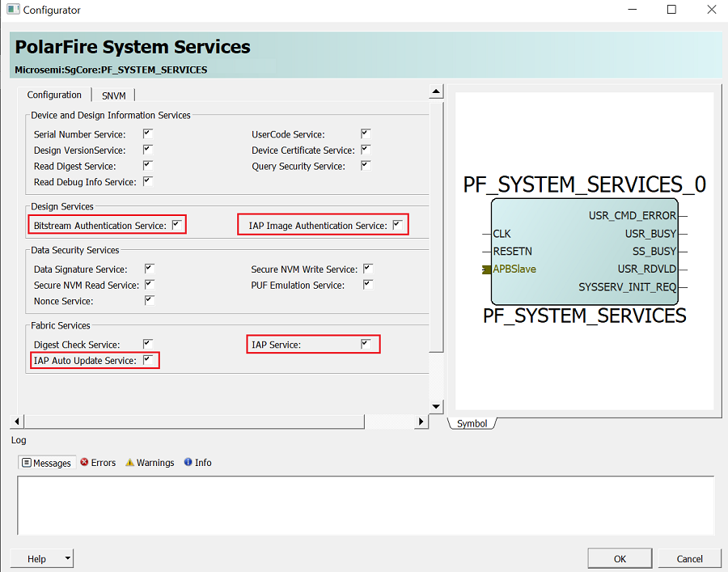Screen dimensions: 728x572
Task: Click the Cancel button
Action: pos(689,558)
